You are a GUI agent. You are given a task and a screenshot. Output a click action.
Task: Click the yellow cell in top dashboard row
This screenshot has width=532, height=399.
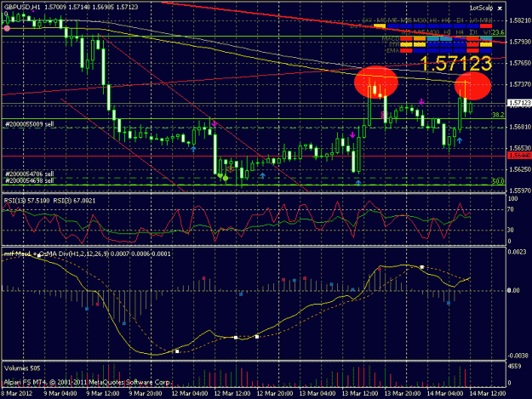click(380, 26)
